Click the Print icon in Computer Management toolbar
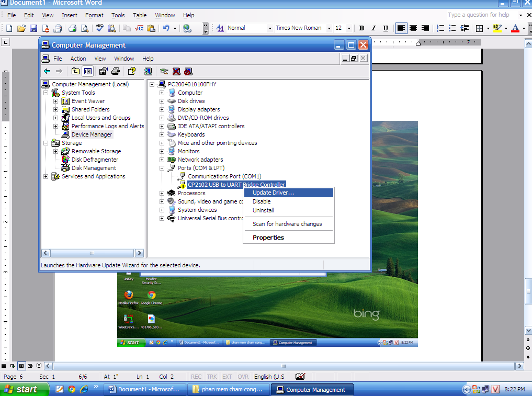Image resolution: width=532 pixels, height=396 pixels. [116, 71]
